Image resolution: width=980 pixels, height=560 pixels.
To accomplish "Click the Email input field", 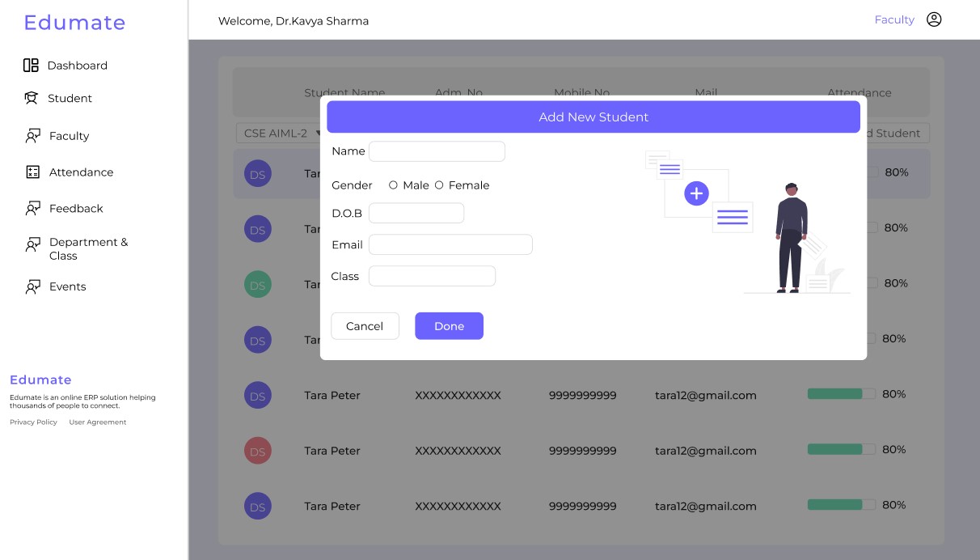I will coord(450,244).
